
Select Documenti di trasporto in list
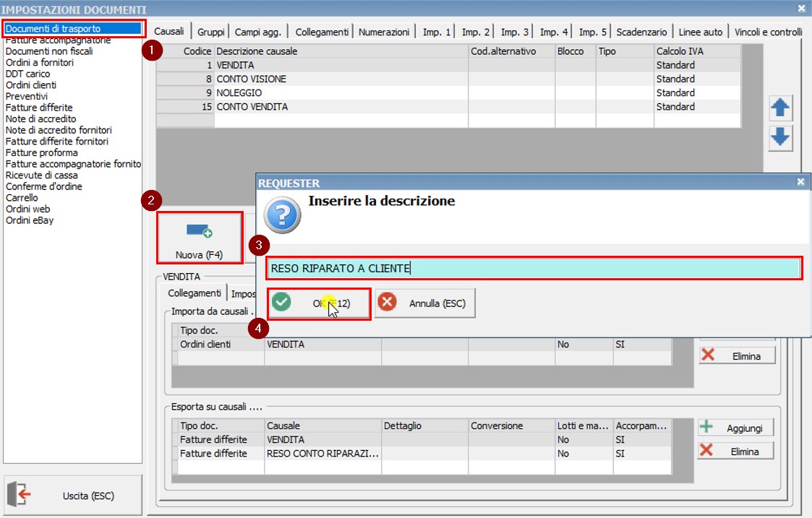pyautogui.click(x=72, y=28)
